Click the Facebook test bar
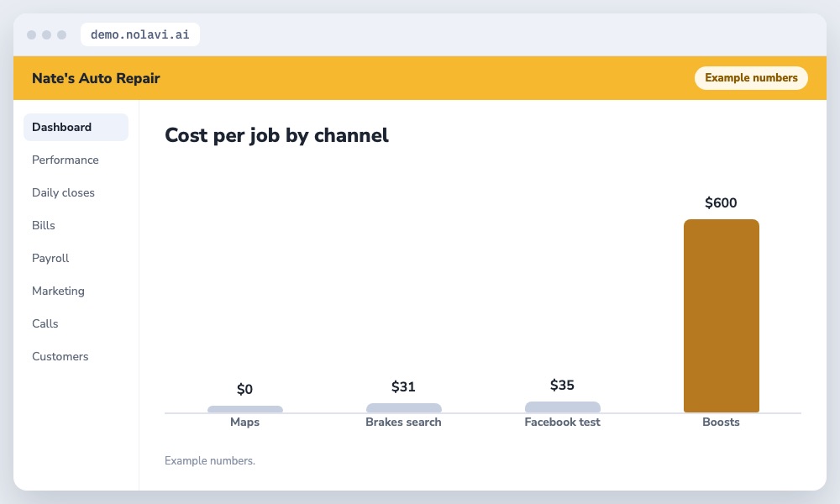This screenshot has height=504, width=840. tap(563, 407)
